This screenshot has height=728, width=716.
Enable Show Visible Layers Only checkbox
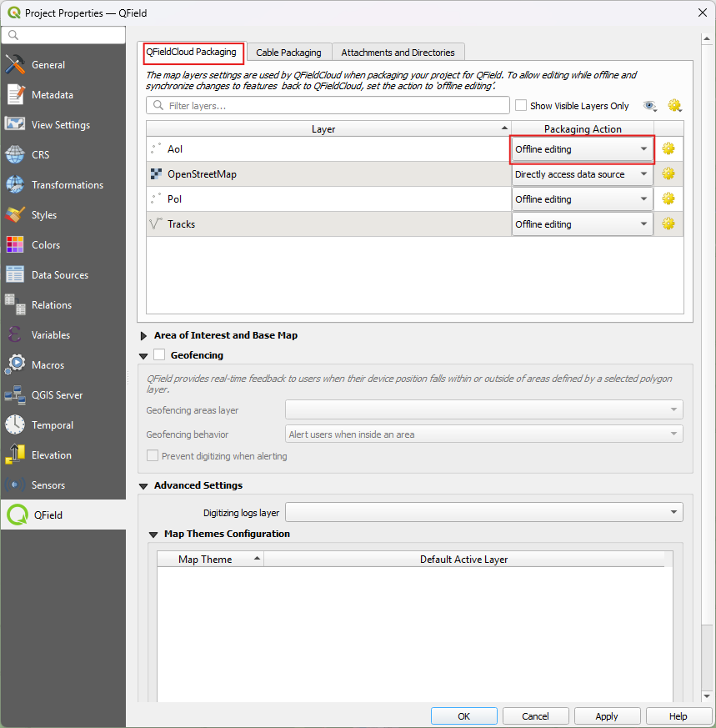(521, 106)
